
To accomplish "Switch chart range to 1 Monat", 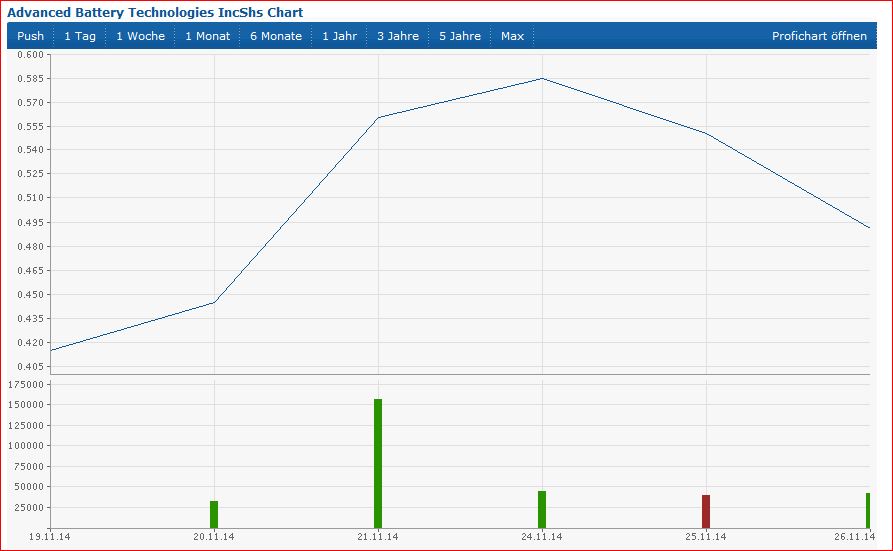I will (207, 36).
